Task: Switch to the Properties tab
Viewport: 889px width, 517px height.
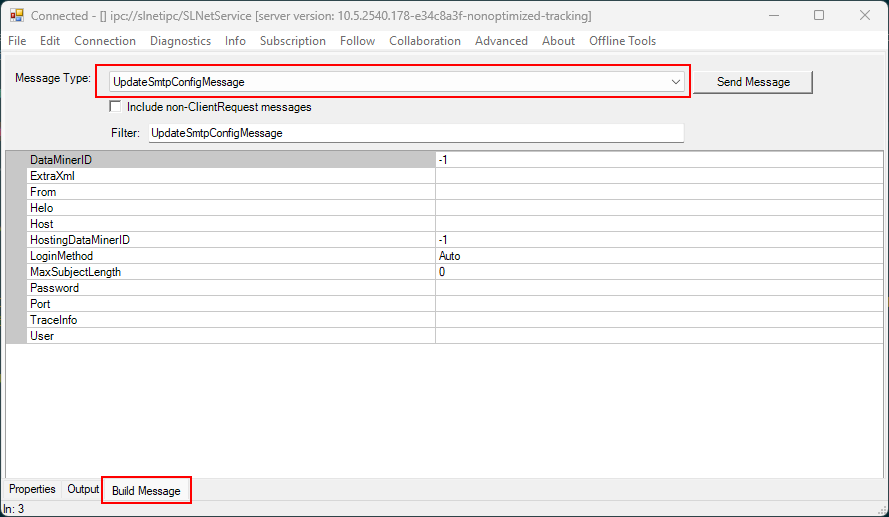Action: point(32,489)
